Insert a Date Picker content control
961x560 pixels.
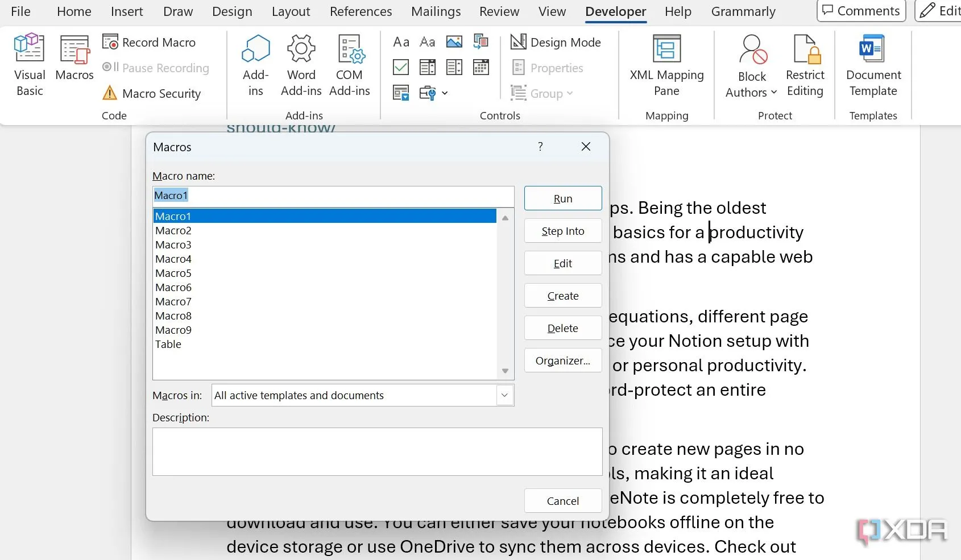tap(481, 68)
